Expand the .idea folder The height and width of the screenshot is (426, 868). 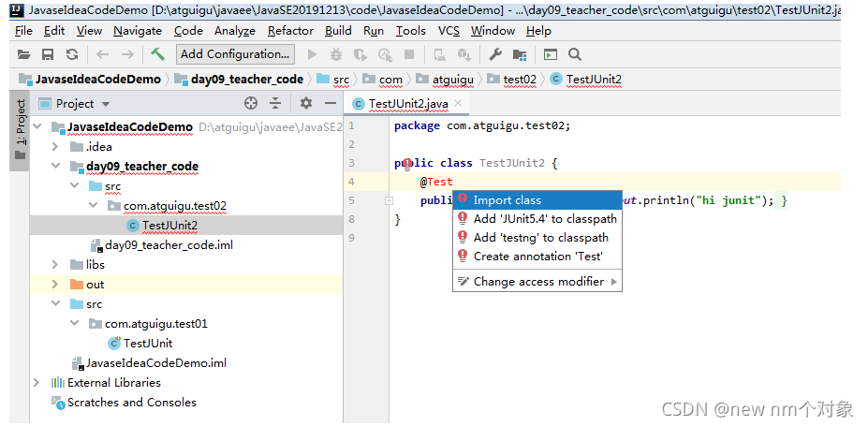click(55, 147)
